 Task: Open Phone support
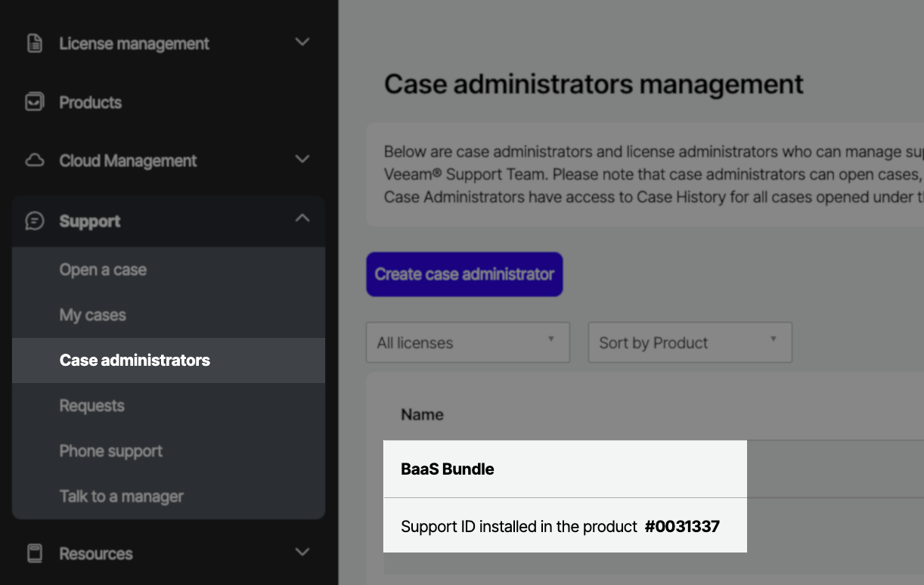(111, 451)
